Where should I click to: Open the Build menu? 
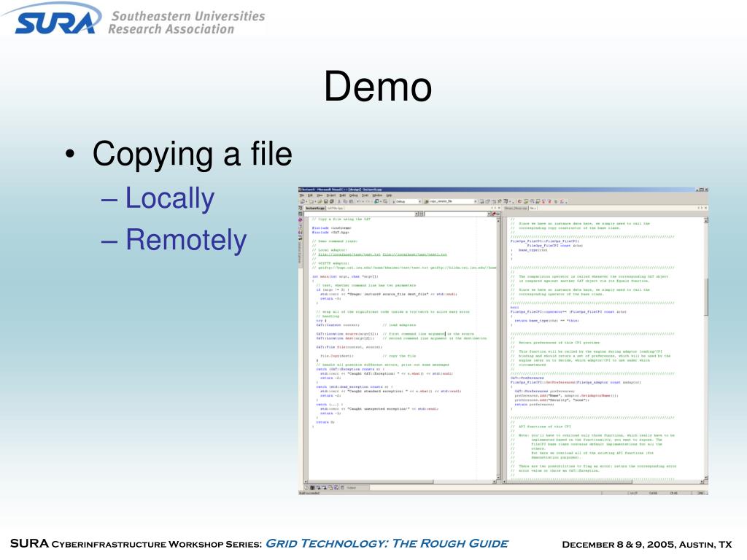[x=342, y=195]
